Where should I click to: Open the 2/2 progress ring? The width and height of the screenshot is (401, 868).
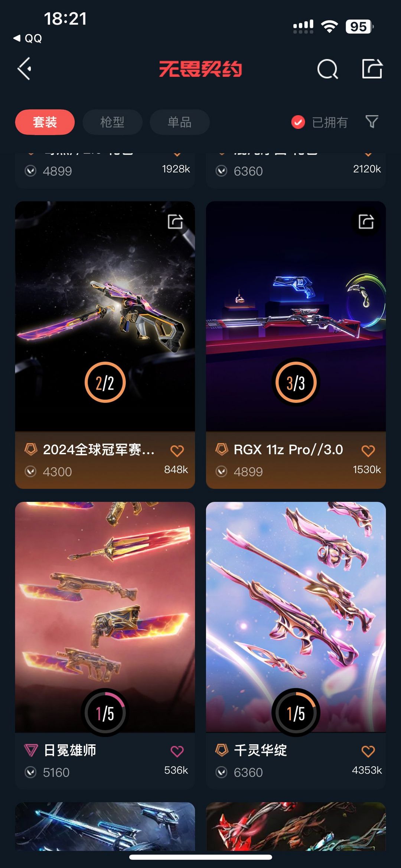click(105, 383)
